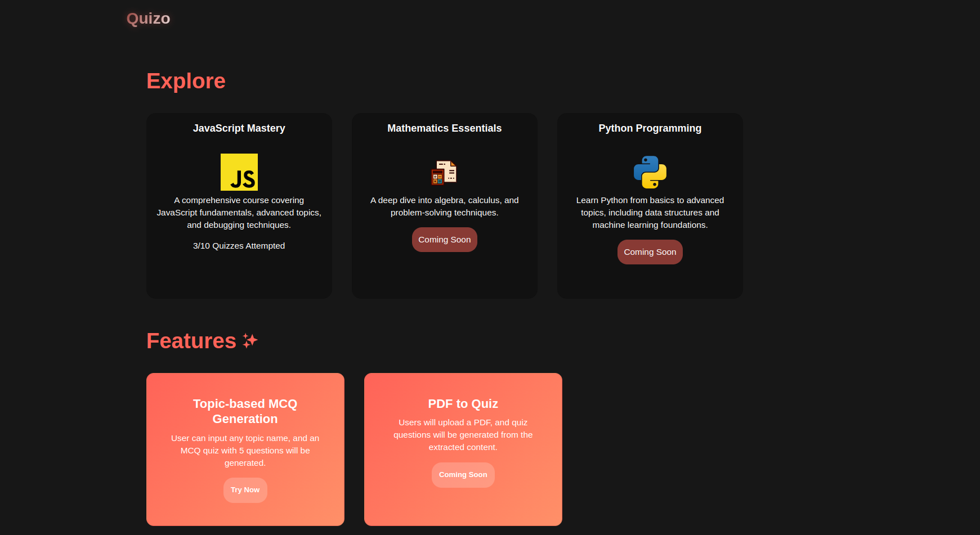This screenshot has width=980, height=535.
Task: Click the Mathematics calculator icon
Action: (x=444, y=172)
